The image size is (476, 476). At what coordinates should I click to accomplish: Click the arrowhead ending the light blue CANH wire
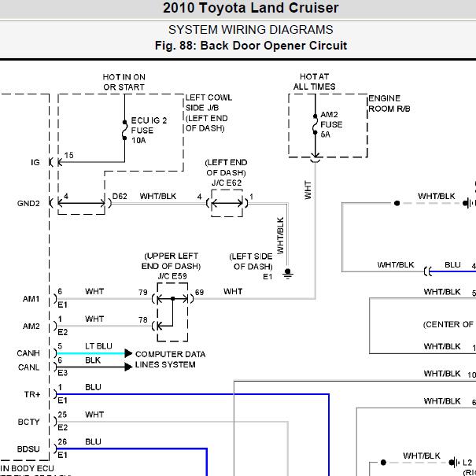128,353
